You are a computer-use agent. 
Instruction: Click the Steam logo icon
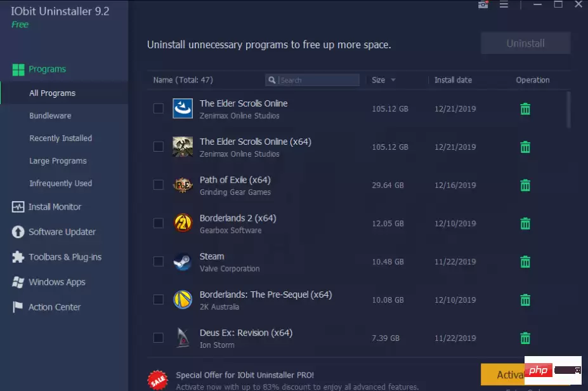click(183, 262)
